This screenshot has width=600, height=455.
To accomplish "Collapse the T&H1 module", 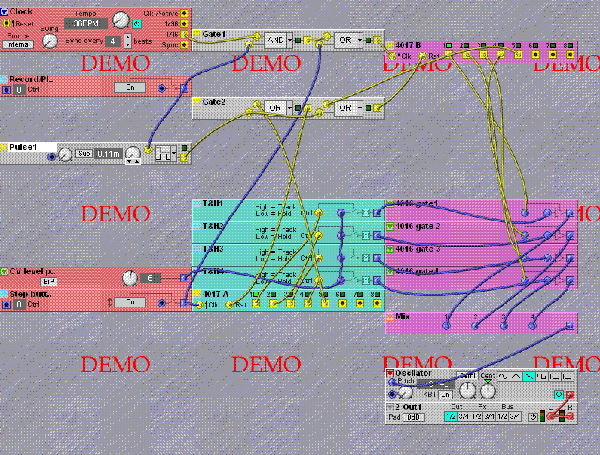I will coord(197,204).
